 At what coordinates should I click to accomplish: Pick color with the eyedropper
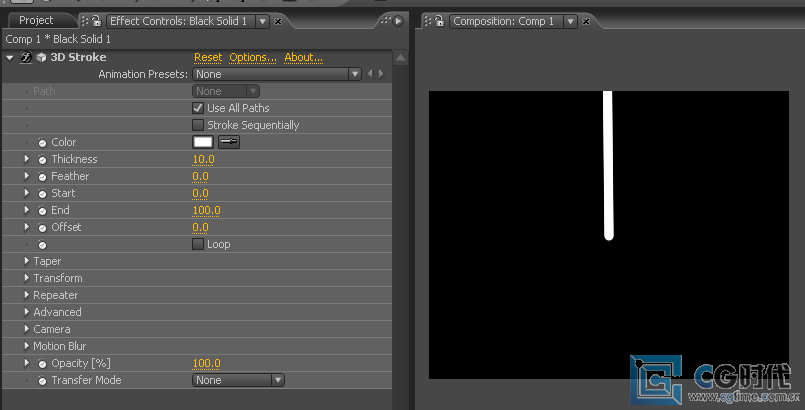pos(229,142)
